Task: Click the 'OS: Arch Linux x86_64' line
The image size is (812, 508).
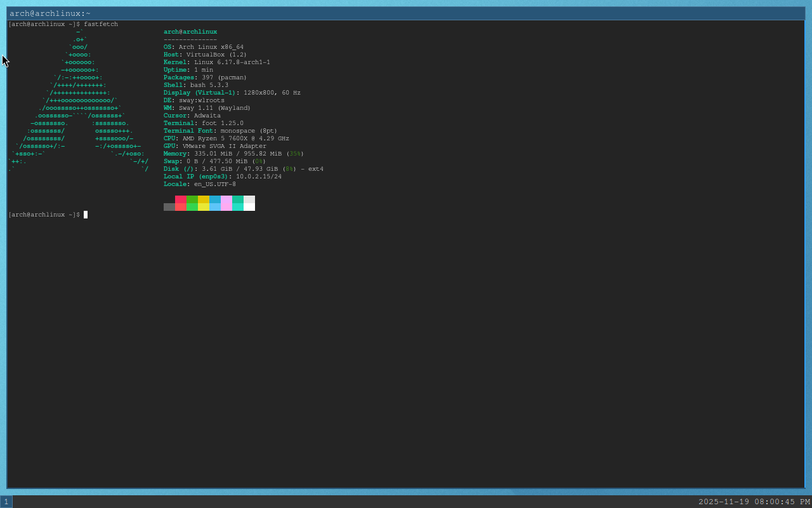Action: [204, 47]
